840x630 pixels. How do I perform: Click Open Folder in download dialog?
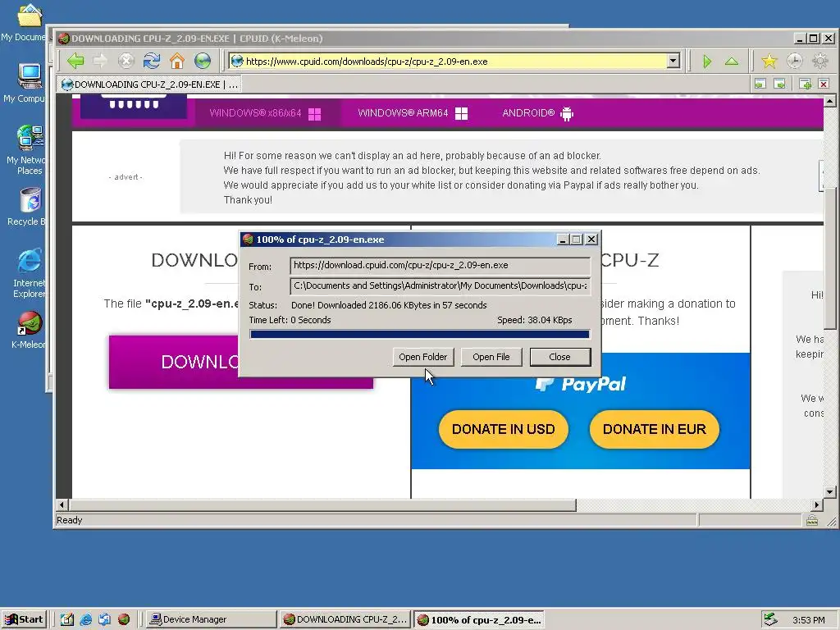[422, 357]
